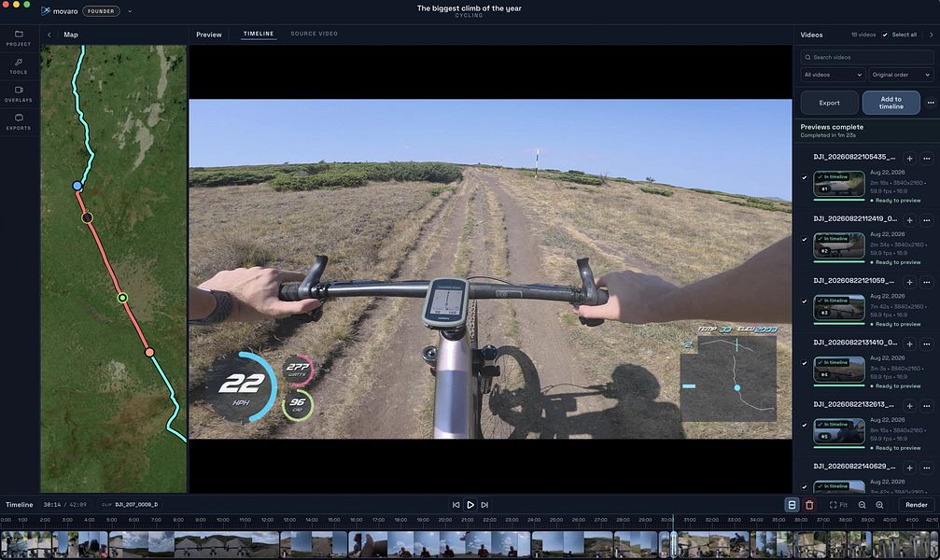The width and height of the screenshot is (940, 560).
Task: Skip to the previous clip
Action: coord(456,505)
